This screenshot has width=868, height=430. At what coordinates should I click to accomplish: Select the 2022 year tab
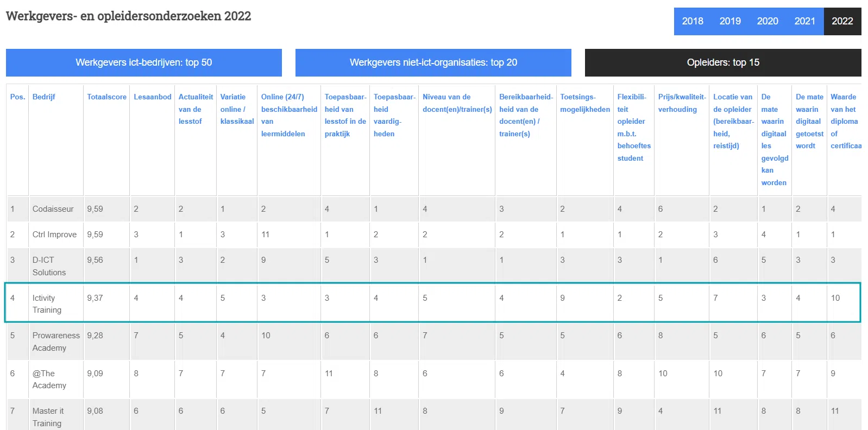[842, 21]
